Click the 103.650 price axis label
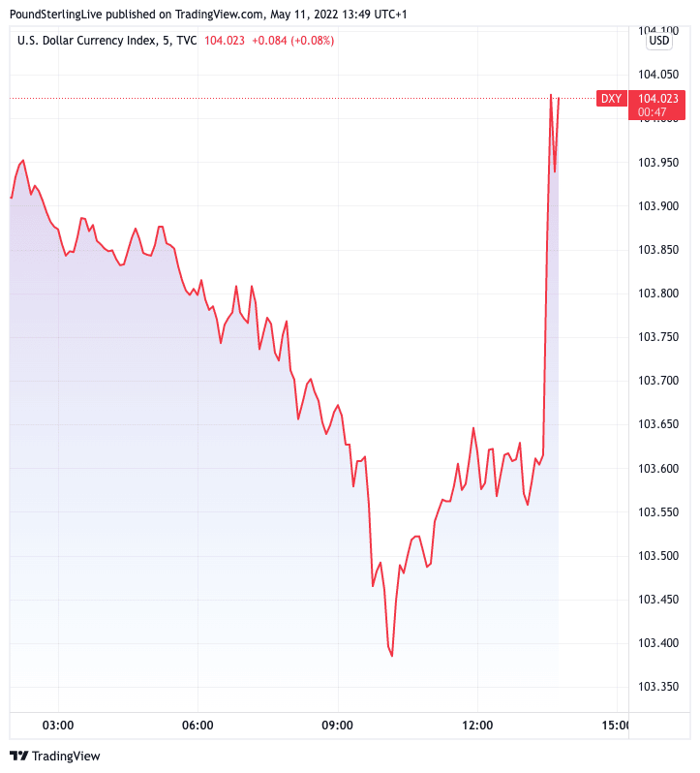This screenshot has height=773, width=700. [658, 424]
